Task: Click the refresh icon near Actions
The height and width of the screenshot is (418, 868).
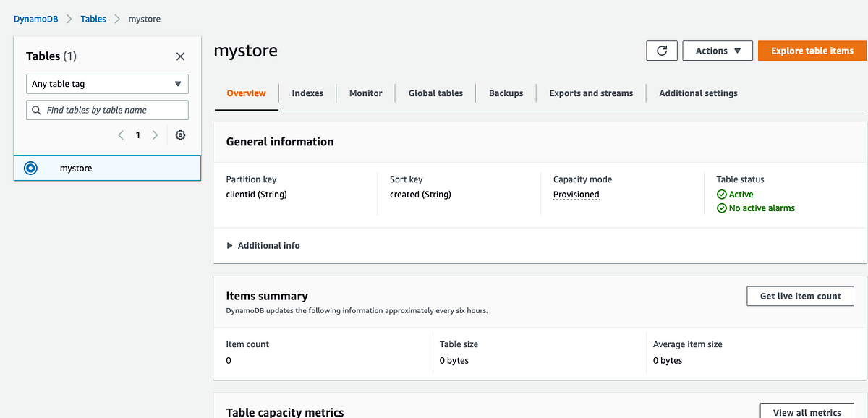Action: click(661, 51)
